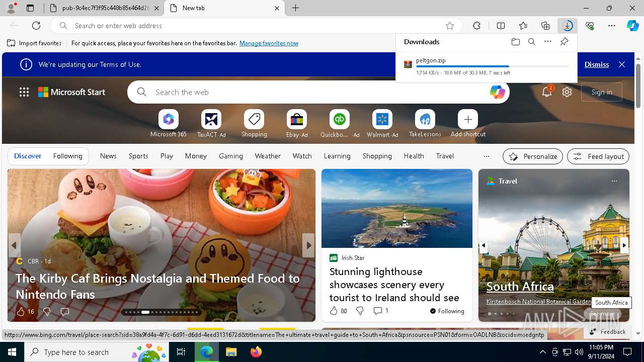The height and width of the screenshot is (362, 644).
Task: Open the Extensions puzzle icon
Action: coord(476,26)
